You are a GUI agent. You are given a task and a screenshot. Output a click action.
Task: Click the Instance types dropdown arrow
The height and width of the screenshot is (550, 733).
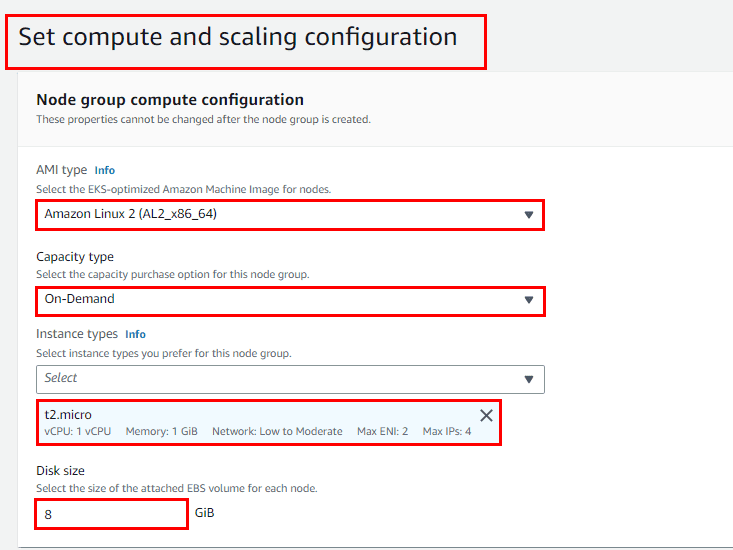[528, 379]
